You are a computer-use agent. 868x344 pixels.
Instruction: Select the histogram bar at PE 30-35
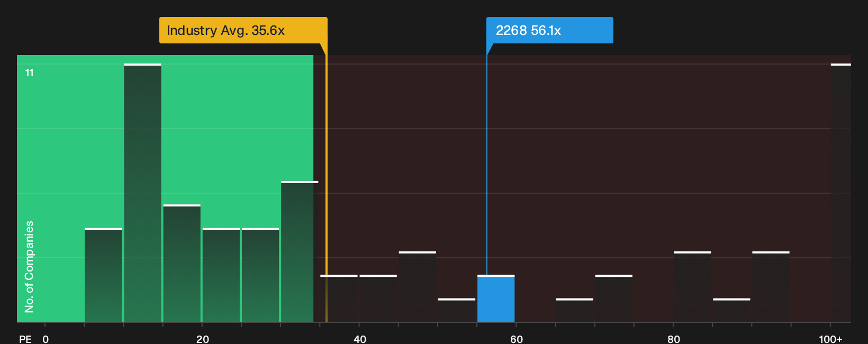[x=300, y=251]
